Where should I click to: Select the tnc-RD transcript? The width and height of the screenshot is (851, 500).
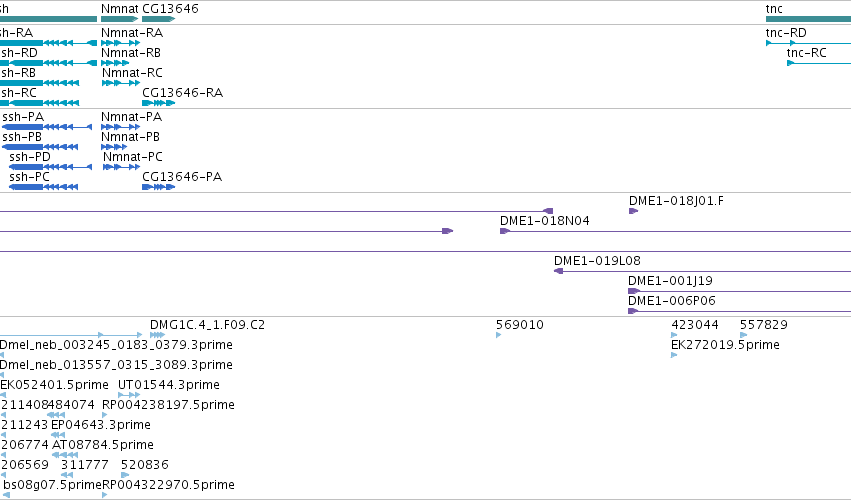[808, 43]
